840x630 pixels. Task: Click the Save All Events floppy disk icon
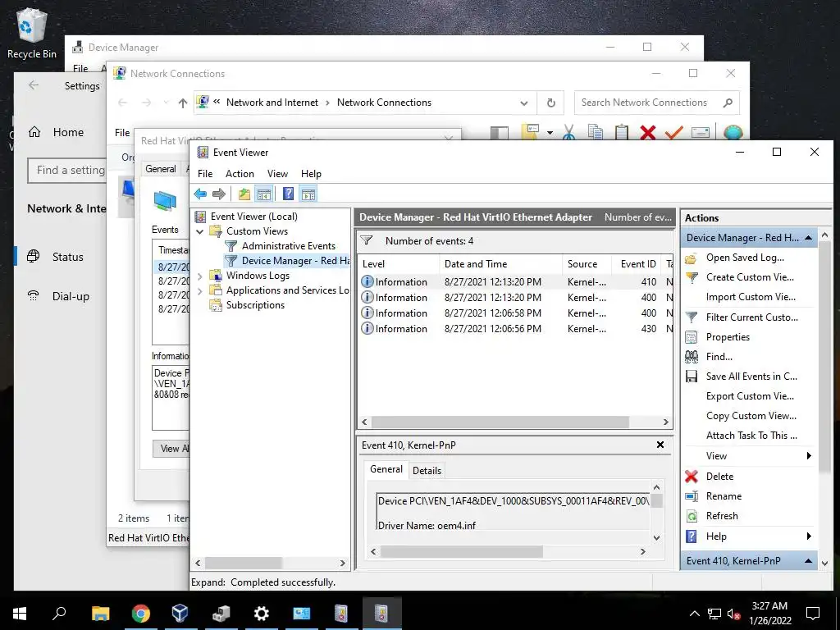(x=692, y=377)
